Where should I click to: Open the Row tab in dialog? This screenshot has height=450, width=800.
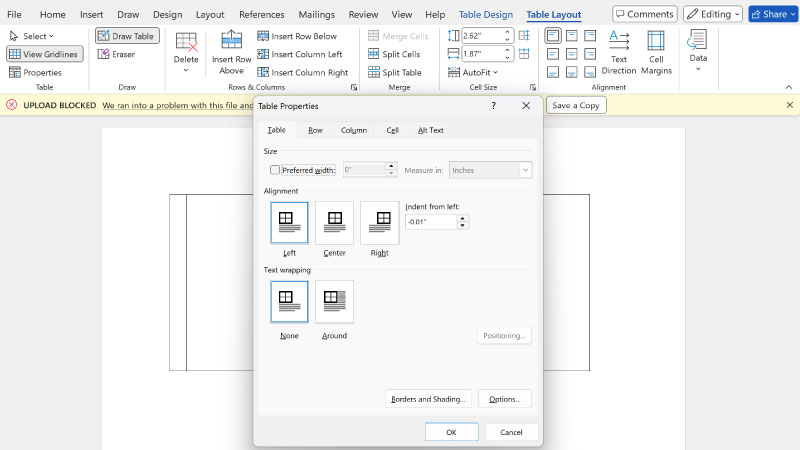pyautogui.click(x=315, y=130)
